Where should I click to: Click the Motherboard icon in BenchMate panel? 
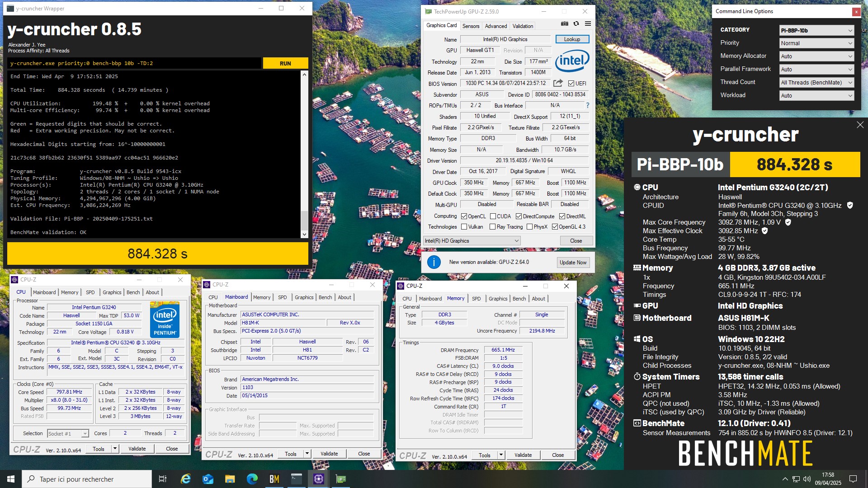click(637, 318)
